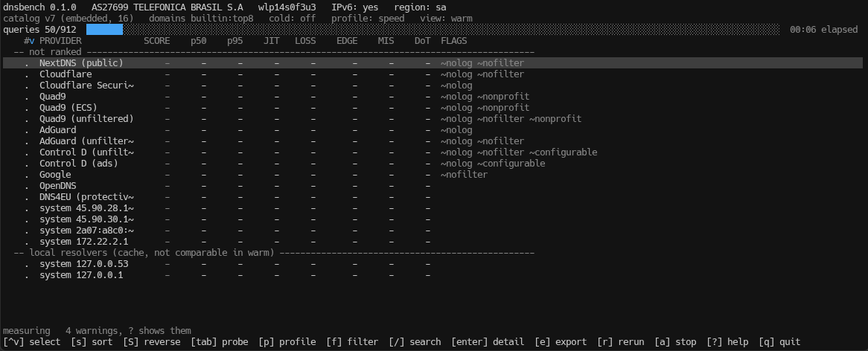Click Google's ~nofilter flag
This screenshot has height=351, width=868.
pyautogui.click(x=464, y=175)
